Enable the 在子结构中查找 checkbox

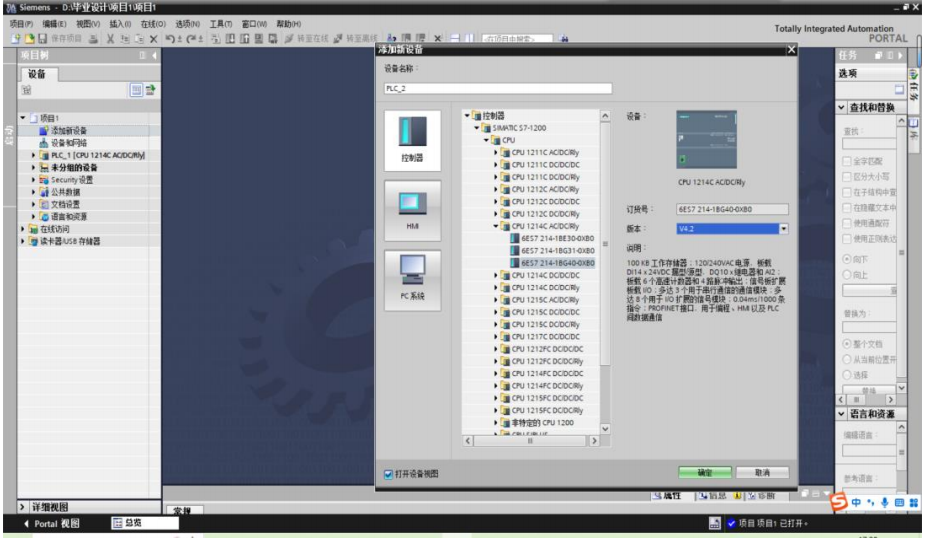847,192
